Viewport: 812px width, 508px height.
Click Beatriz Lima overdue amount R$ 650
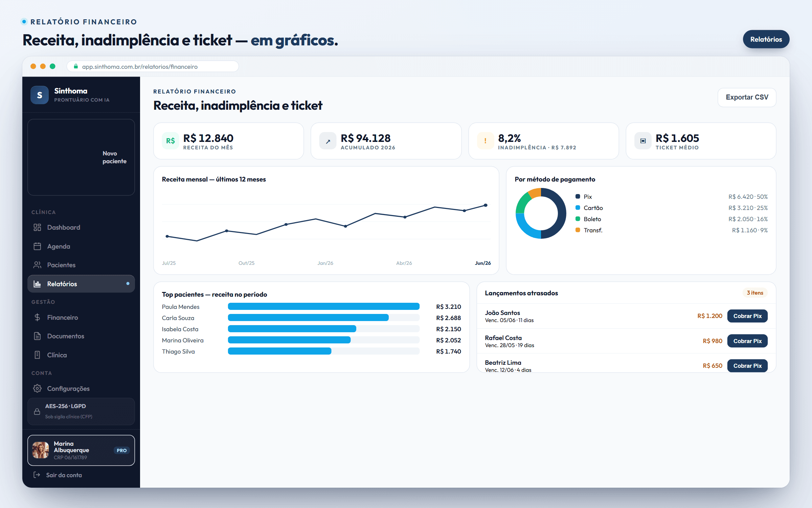pos(712,366)
